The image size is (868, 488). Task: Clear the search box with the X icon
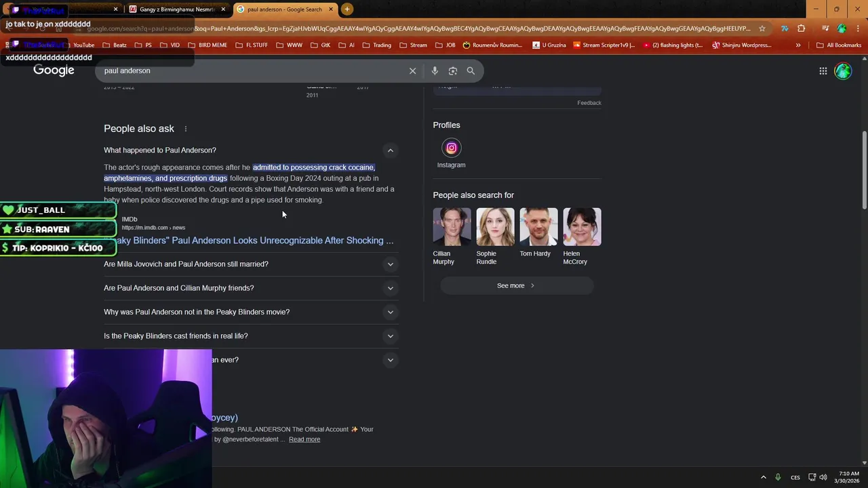pos(412,70)
